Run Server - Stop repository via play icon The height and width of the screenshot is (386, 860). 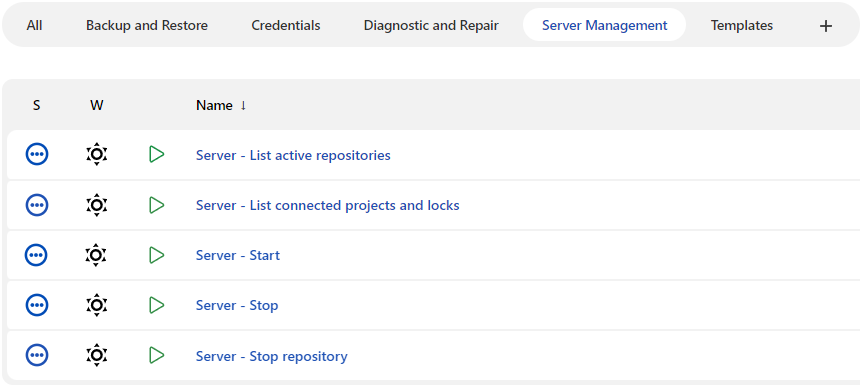pyautogui.click(x=157, y=355)
